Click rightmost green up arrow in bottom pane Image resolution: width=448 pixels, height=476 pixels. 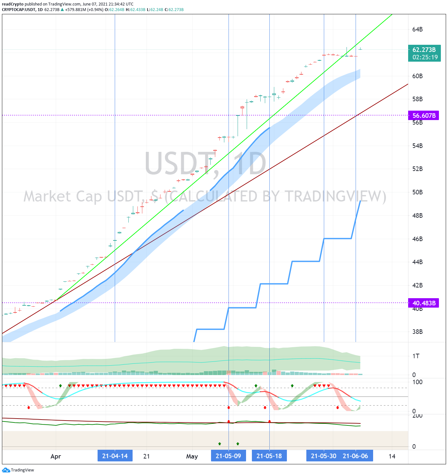coord(238,443)
